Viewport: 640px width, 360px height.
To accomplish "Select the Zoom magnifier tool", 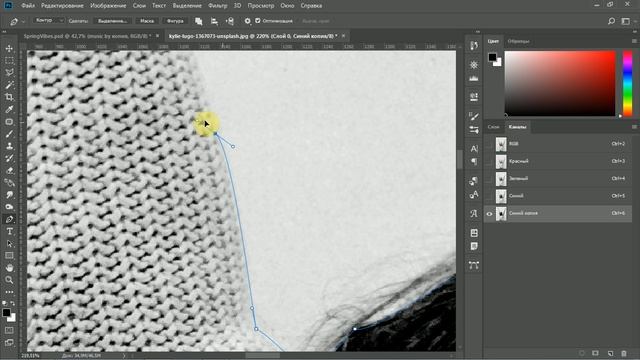I will [x=9, y=280].
